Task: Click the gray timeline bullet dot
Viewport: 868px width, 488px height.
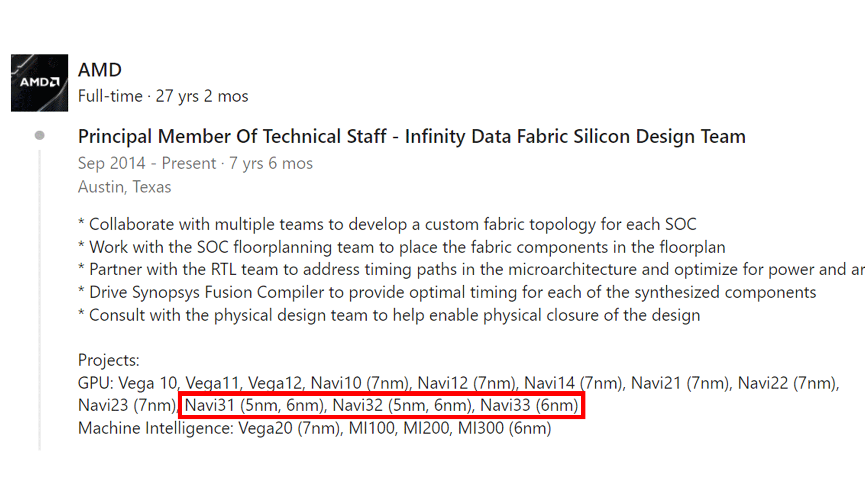Action: (40, 135)
